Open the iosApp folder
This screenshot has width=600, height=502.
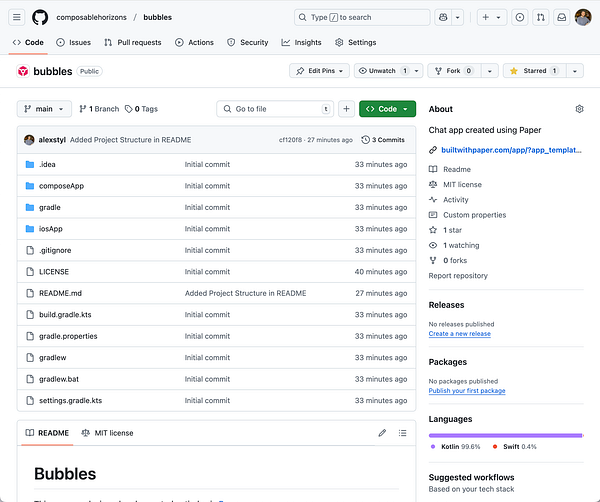click(x=51, y=229)
